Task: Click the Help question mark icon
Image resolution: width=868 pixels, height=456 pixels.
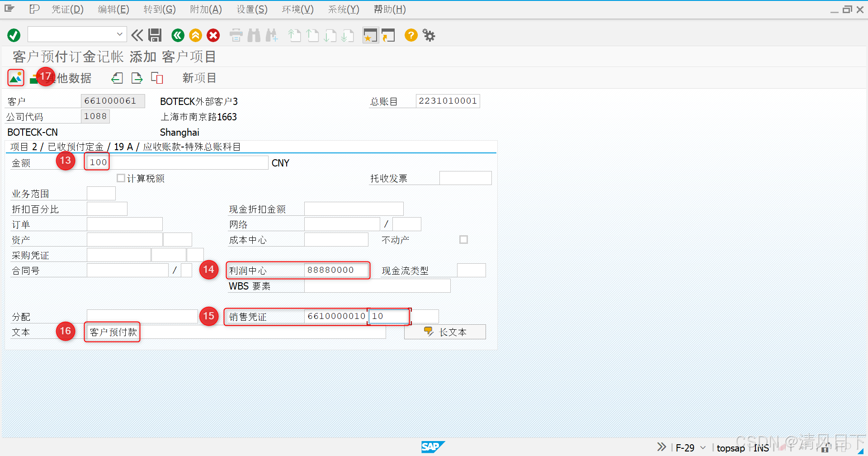Action: coord(410,35)
